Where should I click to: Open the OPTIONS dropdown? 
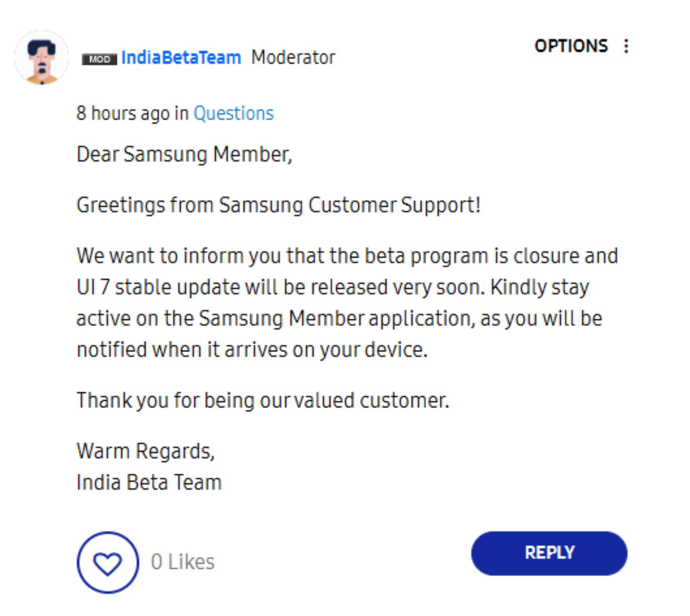click(x=571, y=46)
